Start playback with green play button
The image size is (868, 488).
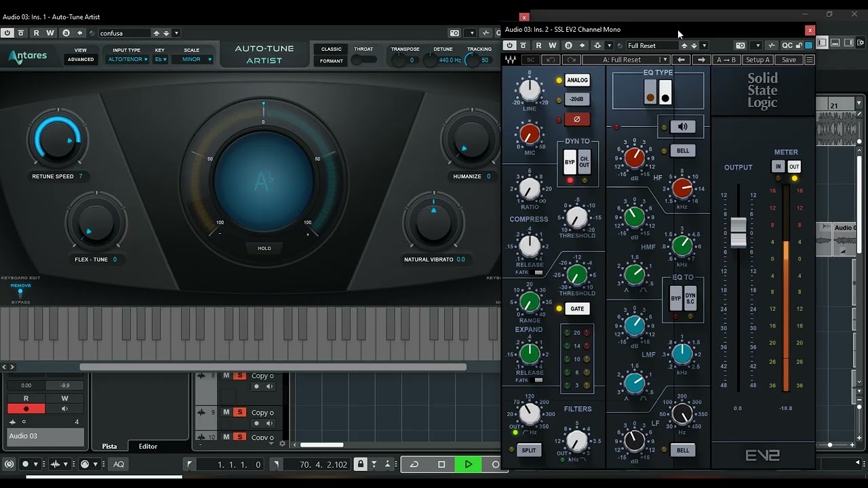[x=468, y=464]
